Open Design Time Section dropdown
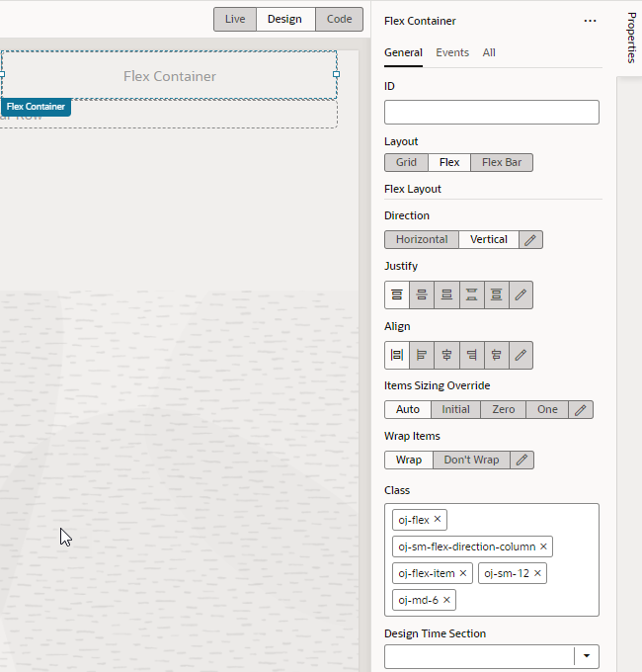Image resolution: width=642 pixels, height=672 pixels. (587, 656)
